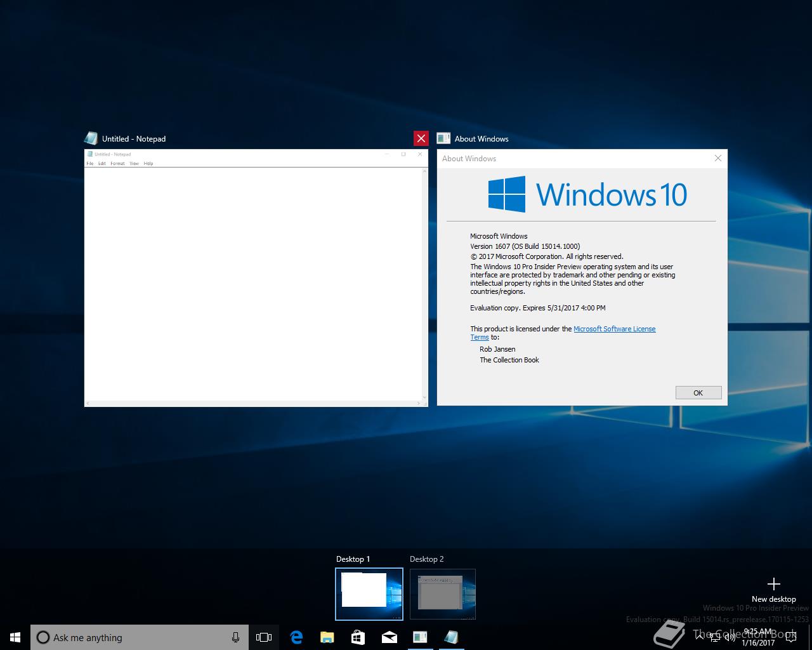This screenshot has width=812, height=650.
Task: Click the Version 1607 build text
Action: click(x=525, y=246)
